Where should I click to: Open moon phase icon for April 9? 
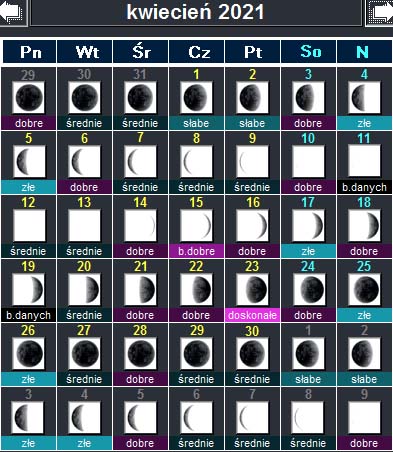252,162
